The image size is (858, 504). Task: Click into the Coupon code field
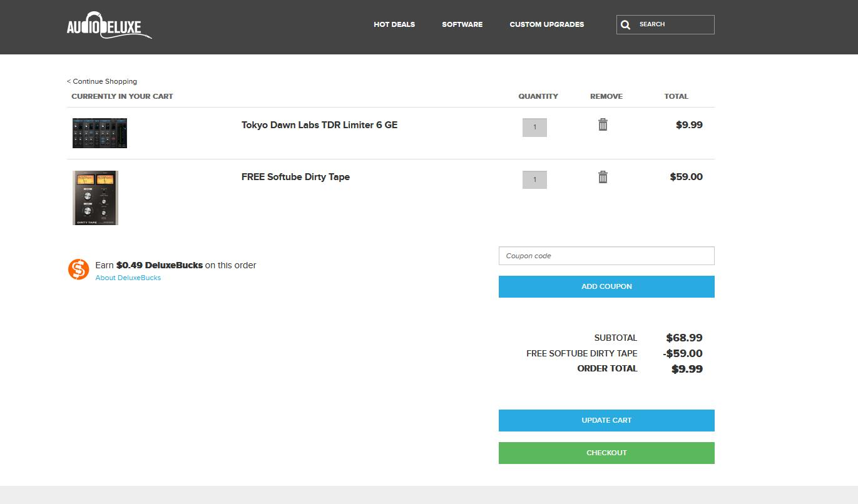(606, 256)
